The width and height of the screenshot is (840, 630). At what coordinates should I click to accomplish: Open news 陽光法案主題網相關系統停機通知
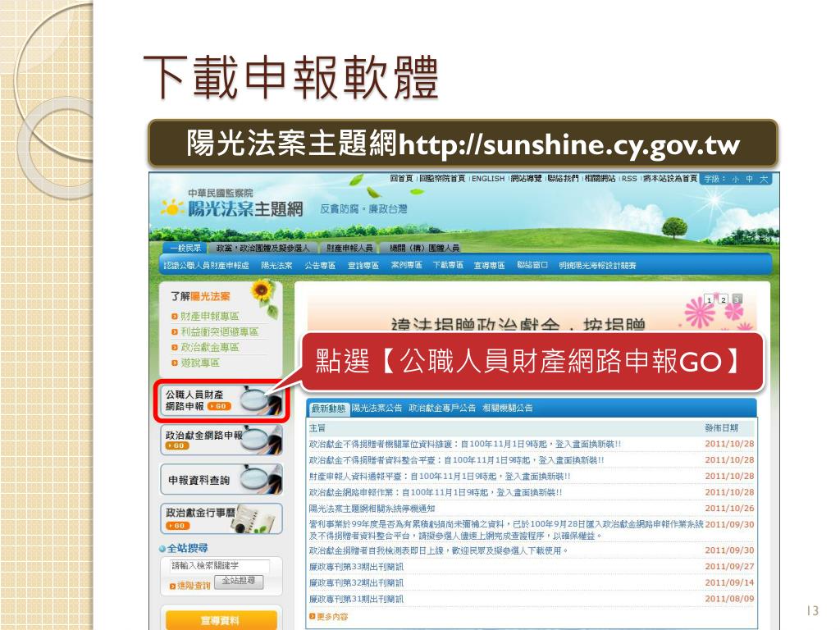coord(372,509)
